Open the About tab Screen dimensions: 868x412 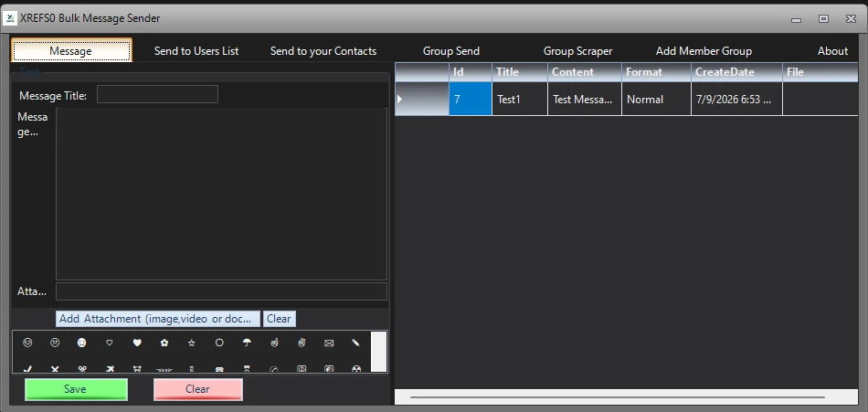[x=832, y=51]
